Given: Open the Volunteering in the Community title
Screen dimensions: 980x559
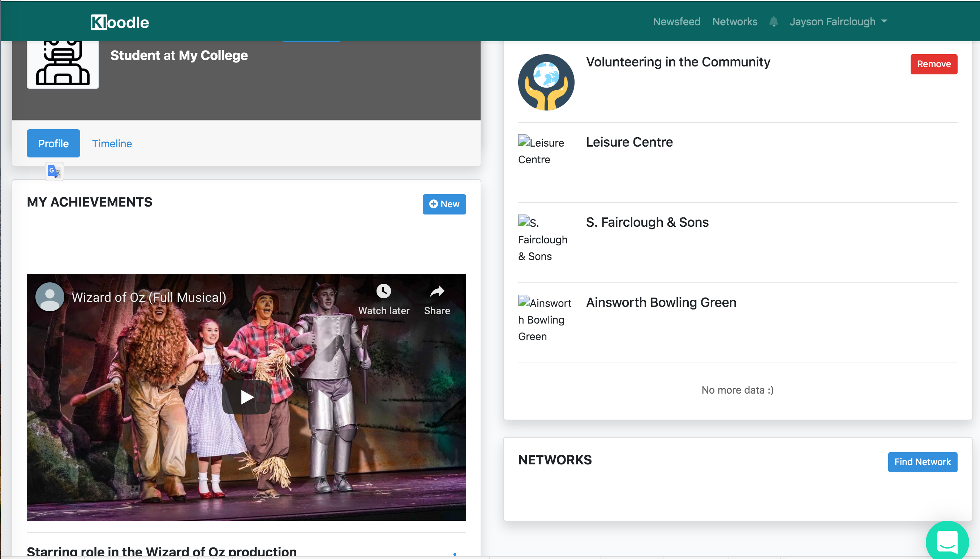Looking at the screenshot, I should (x=678, y=62).
